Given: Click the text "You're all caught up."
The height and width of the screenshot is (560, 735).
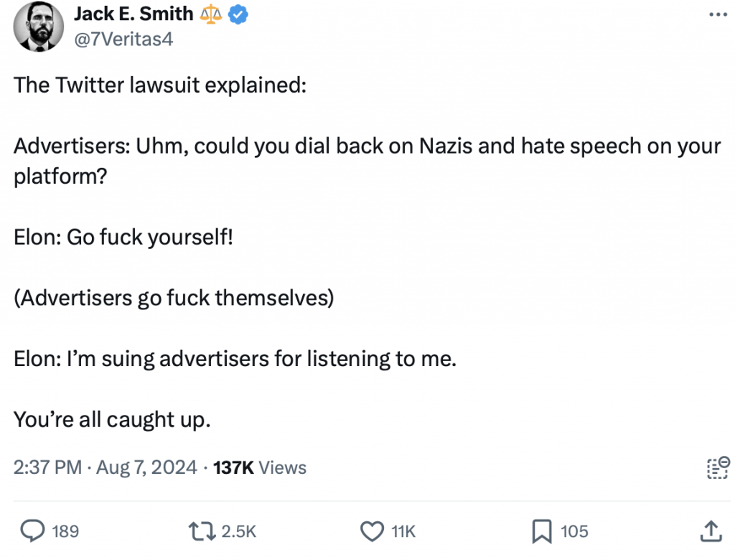Looking at the screenshot, I should pos(112,419).
